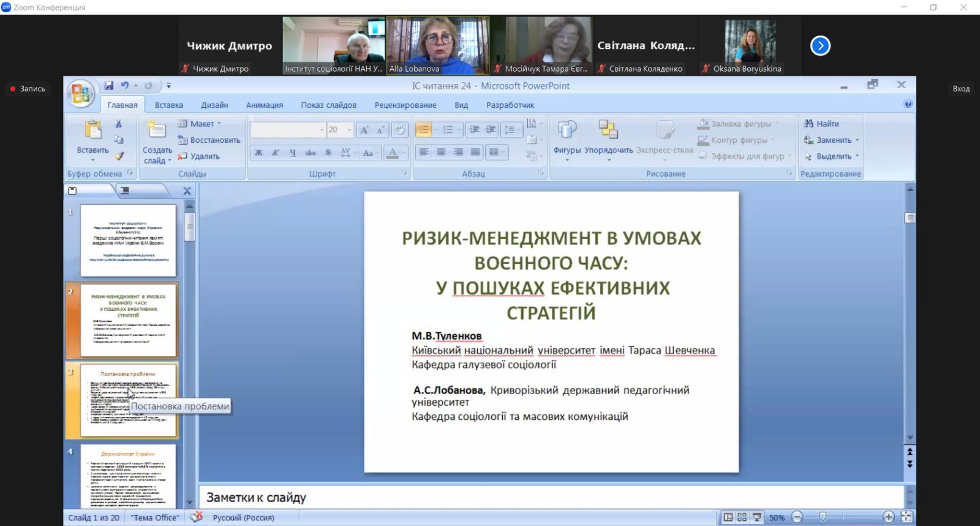Switch to the Показ слайдов tab

pos(329,105)
